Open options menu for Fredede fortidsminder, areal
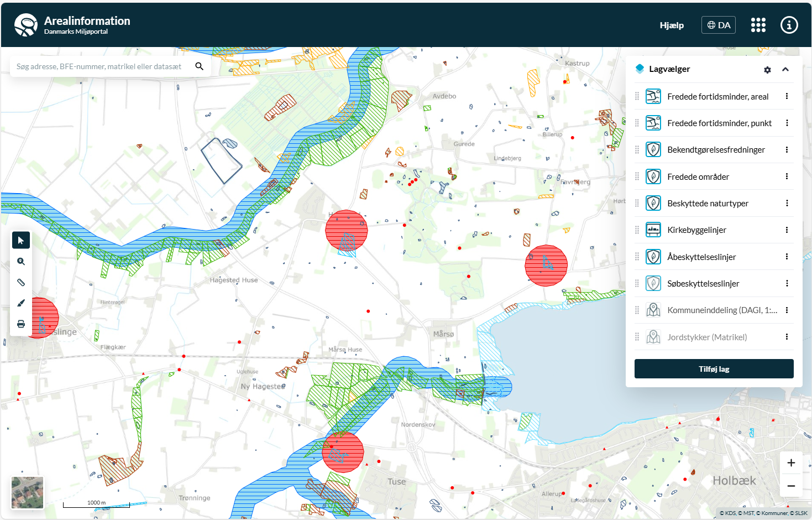 click(787, 96)
